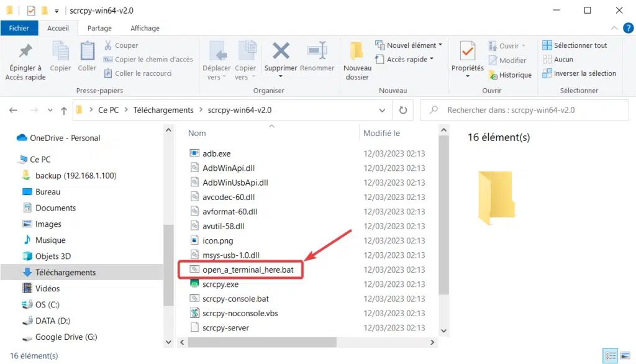Expand the address bar history dropdown
The width and height of the screenshot is (636, 364).
(x=382, y=110)
